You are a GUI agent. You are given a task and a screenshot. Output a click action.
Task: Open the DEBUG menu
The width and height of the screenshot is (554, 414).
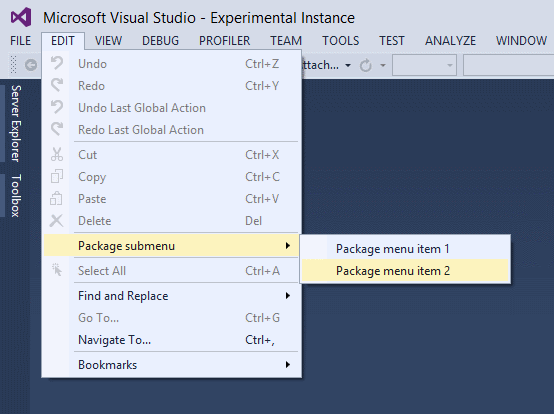160,41
